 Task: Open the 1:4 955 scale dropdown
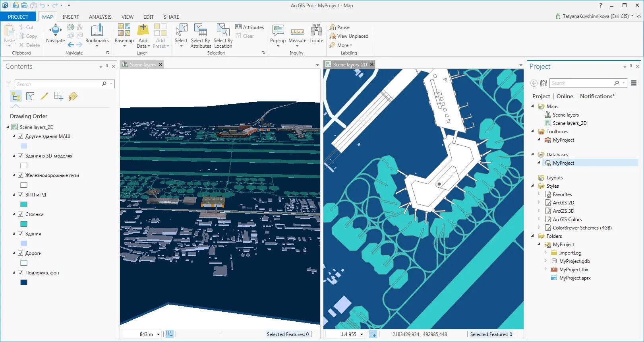[x=362, y=334]
